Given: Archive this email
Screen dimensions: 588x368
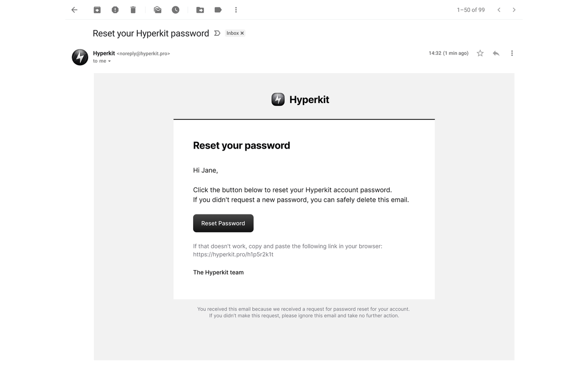Looking at the screenshot, I should coord(97,10).
